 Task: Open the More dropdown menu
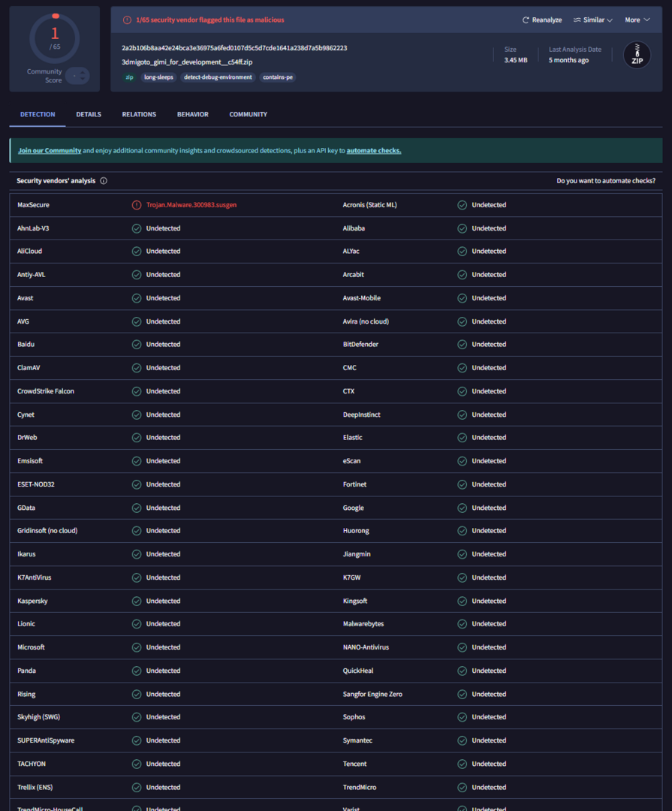tap(637, 20)
